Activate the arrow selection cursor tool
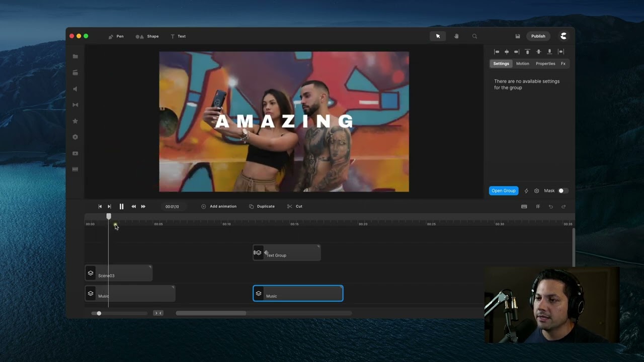 tap(438, 36)
